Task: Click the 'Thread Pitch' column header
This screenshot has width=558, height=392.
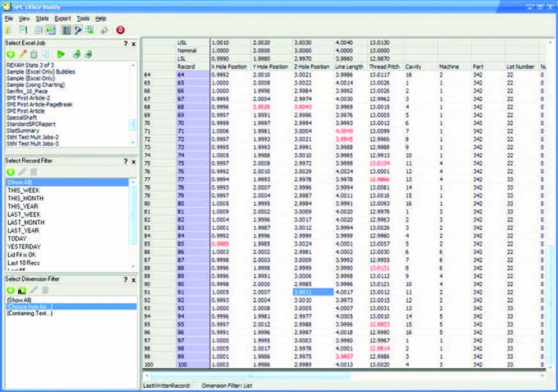Action: click(384, 67)
